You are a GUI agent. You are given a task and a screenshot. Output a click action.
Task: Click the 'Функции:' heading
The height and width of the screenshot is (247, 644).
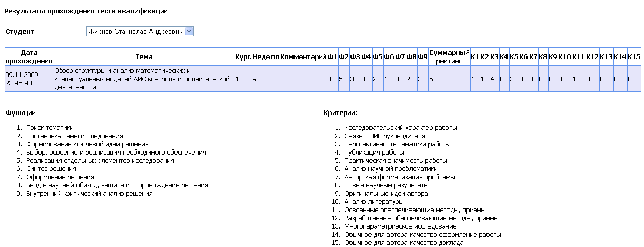pyautogui.click(x=22, y=113)
